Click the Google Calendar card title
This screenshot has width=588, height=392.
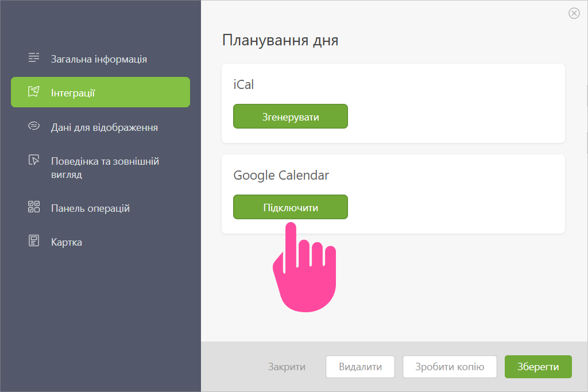281,176
